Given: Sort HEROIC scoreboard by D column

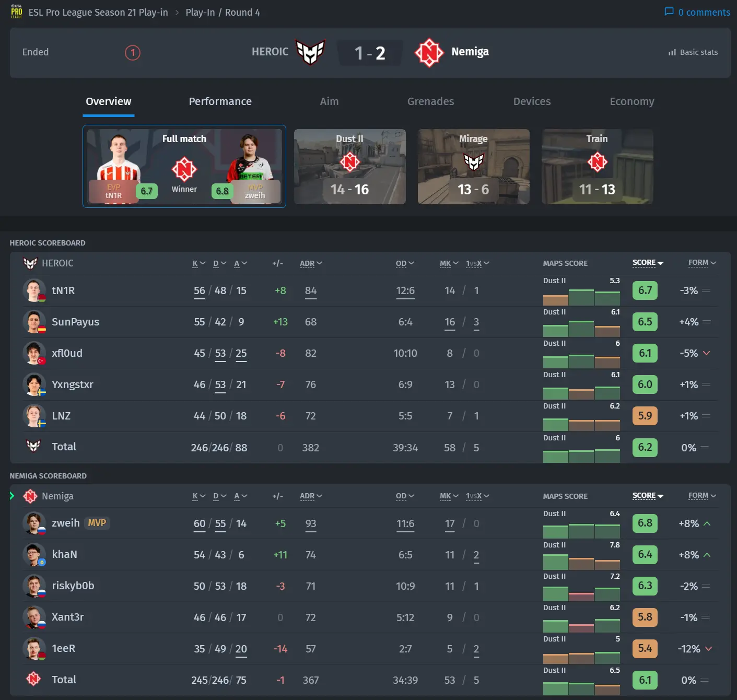Looking at the screenshot, I should [219, 263].
